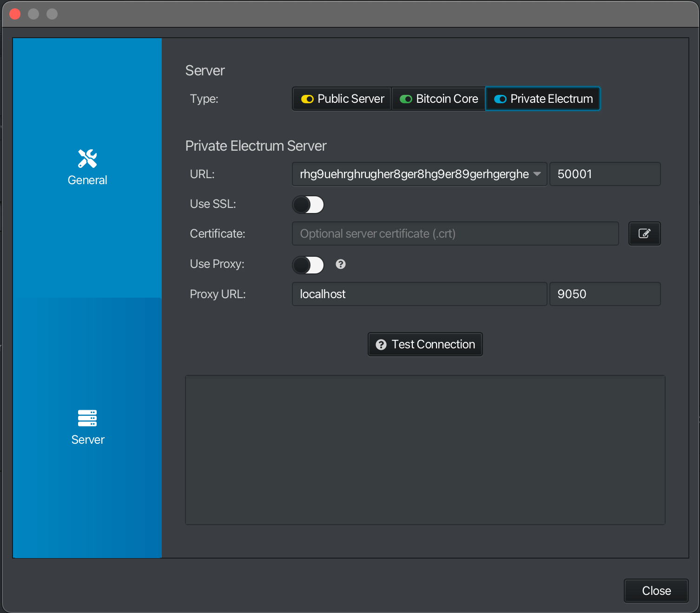
Task: Click the green Bitcoin Core toggle icon
Action: 406,99
